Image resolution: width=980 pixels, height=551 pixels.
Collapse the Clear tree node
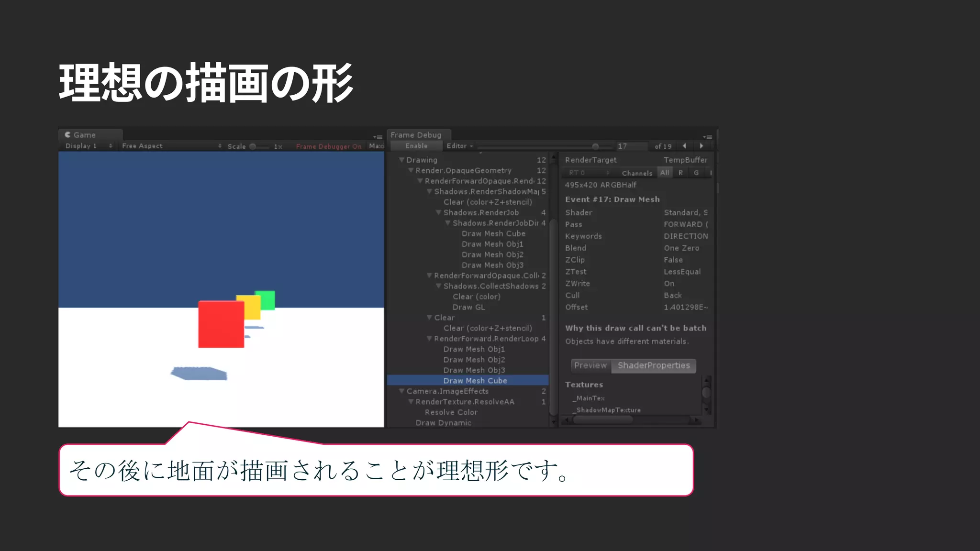click(x=429, y=318)
